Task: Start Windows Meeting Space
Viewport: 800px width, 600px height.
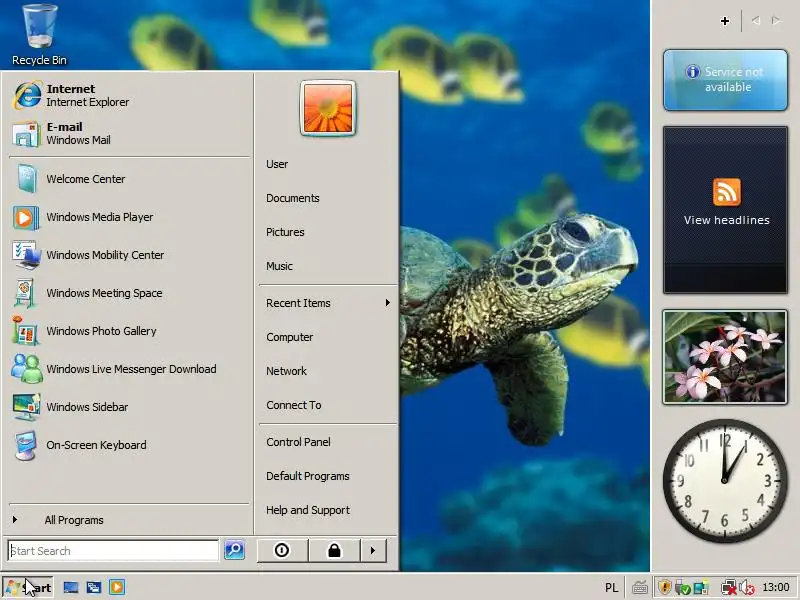Action: pyautogui.click(x=130, y=293)
